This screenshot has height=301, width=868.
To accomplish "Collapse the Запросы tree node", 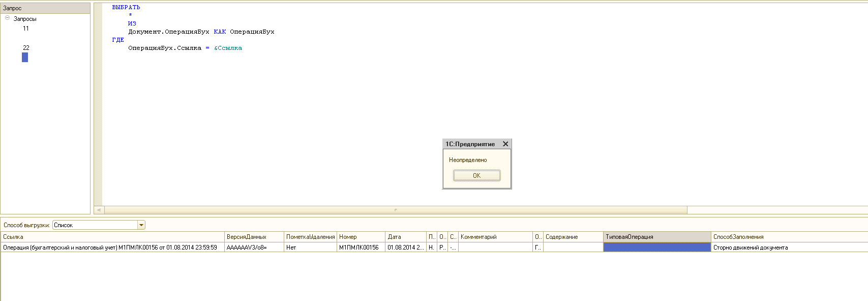I will (8, 18).
